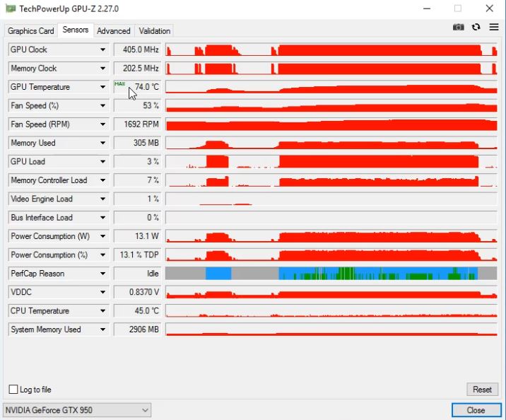Click the 7 % Memory Controller Load value

click(x=137, y=180)
